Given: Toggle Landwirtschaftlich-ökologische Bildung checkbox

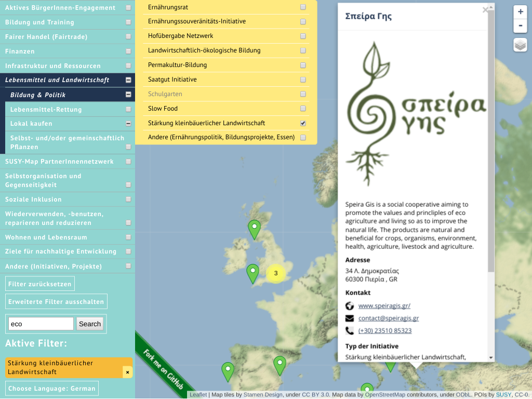Looking at the screenshot, I should pyautogui.click(x=303, y=50).
